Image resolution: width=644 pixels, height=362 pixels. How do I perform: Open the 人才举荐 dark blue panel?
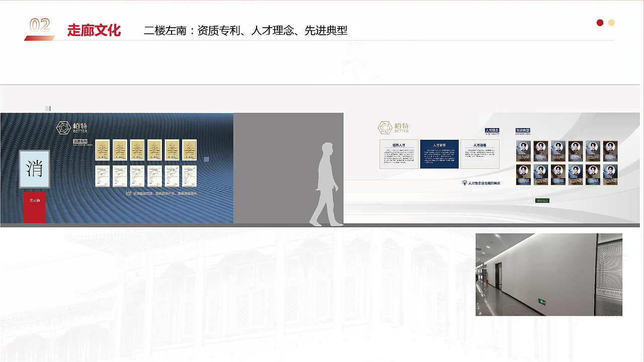pyautogui.click(x=440, y=154)
